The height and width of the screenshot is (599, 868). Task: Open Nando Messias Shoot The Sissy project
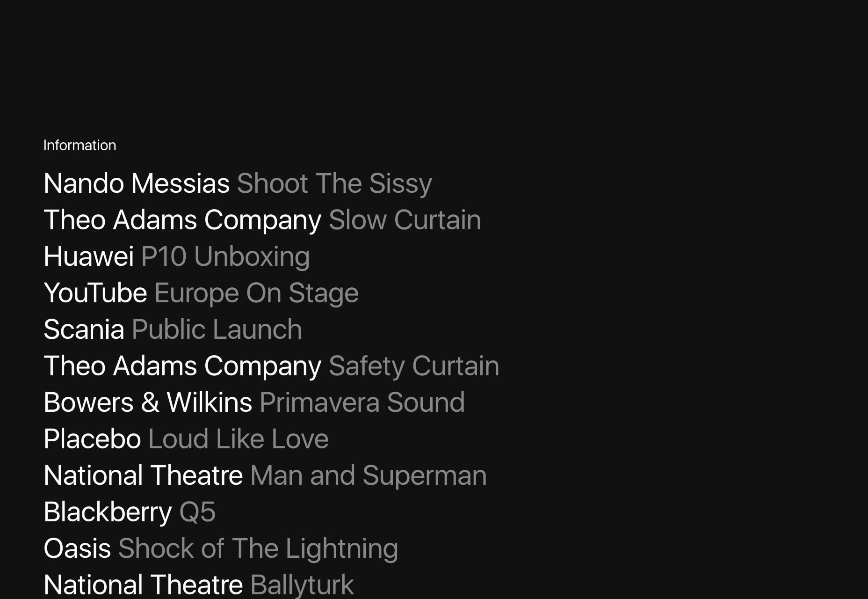coord(238,183)
